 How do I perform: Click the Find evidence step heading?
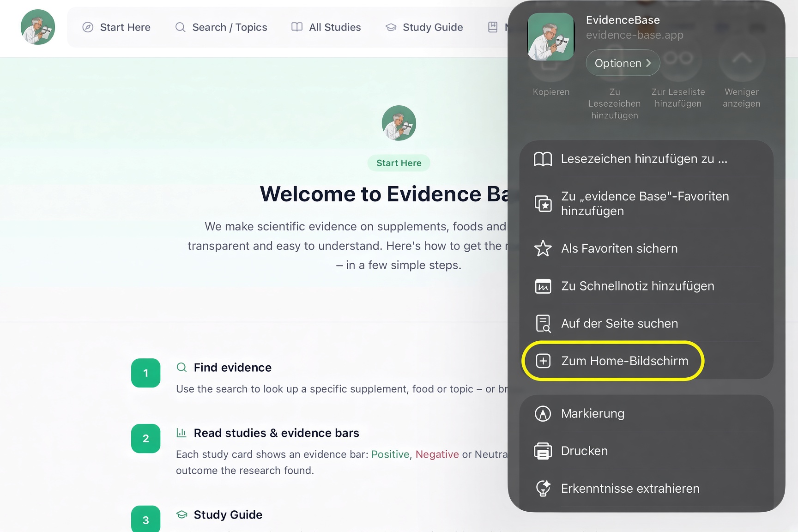pyautogui.click(x=233, y=368)
